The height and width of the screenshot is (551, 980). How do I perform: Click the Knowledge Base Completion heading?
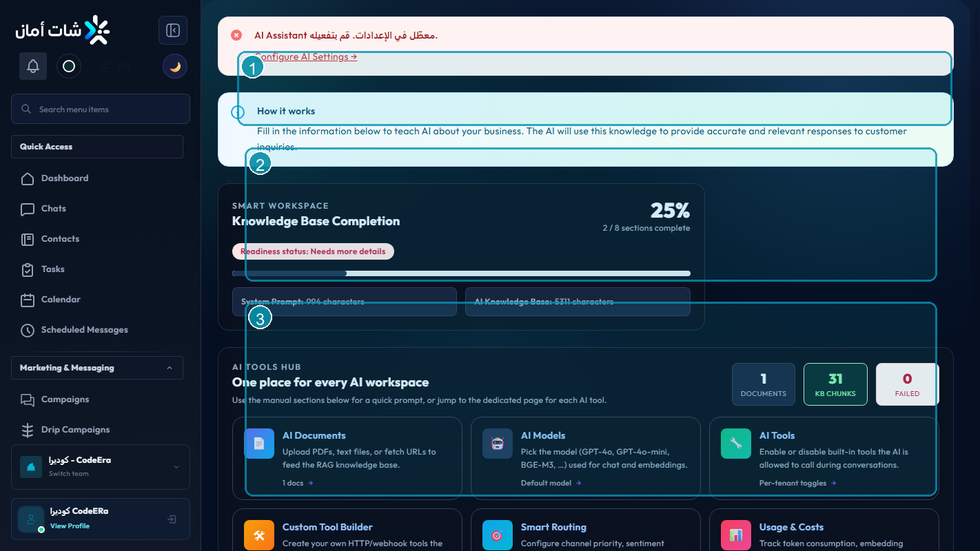click(316, 221)
